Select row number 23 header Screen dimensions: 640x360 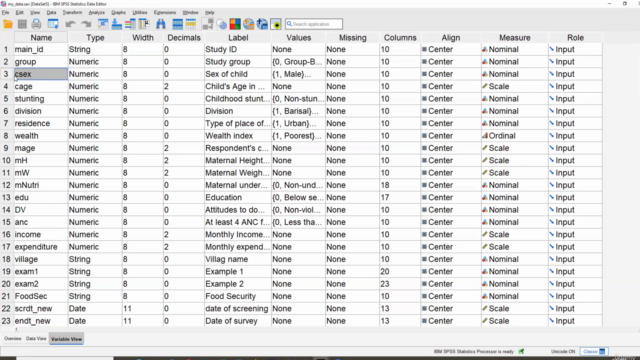pyautogui.click(x=6, y=321)
